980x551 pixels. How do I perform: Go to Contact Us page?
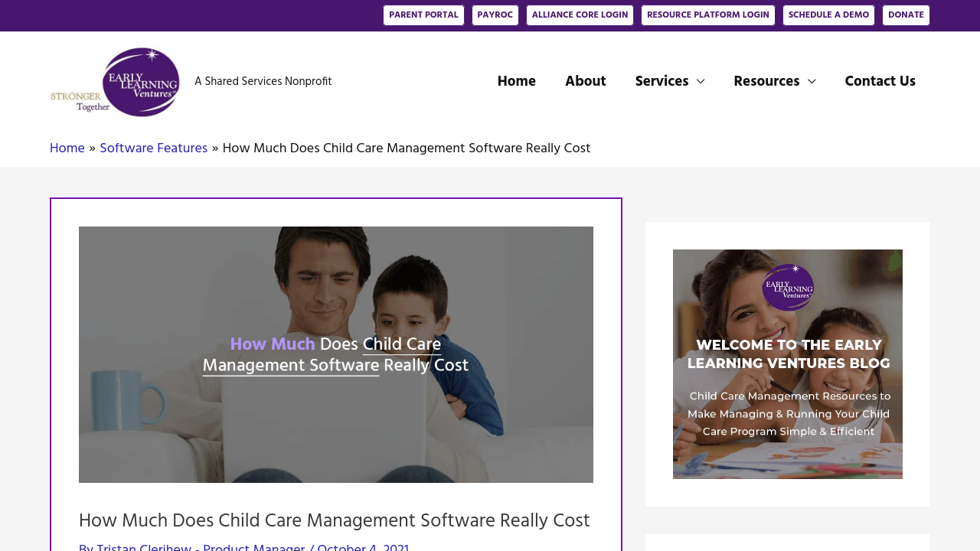880,81
